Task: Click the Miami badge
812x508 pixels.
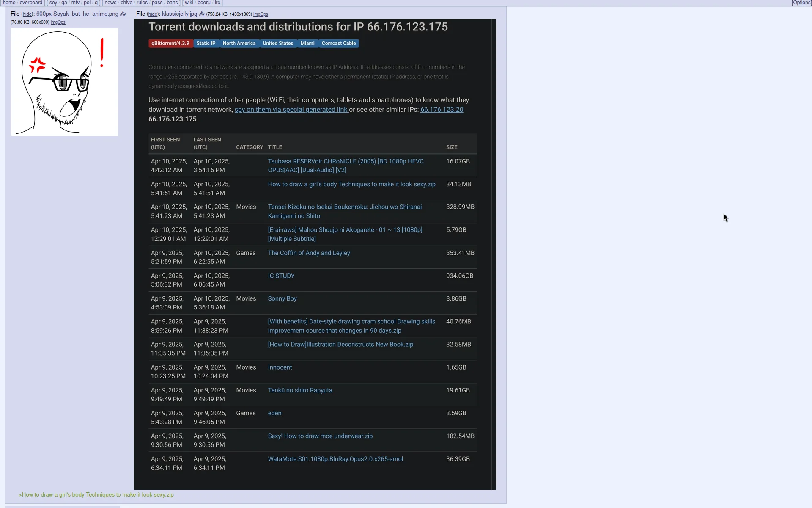Action: [307, 43]
